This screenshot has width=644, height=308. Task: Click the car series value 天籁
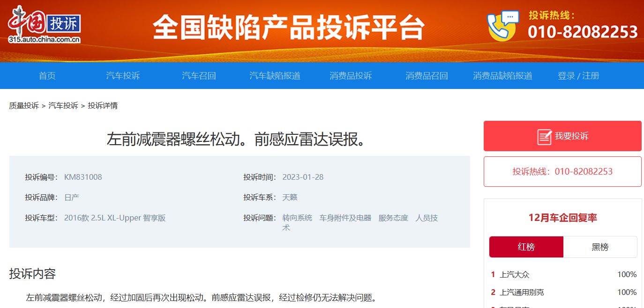pyautogui.click(x=290, y=198)
